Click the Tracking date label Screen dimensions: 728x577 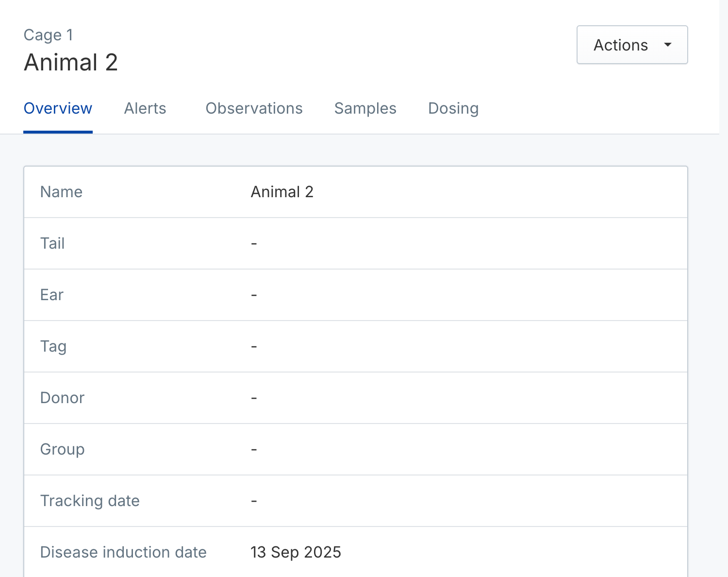point(90,501)
